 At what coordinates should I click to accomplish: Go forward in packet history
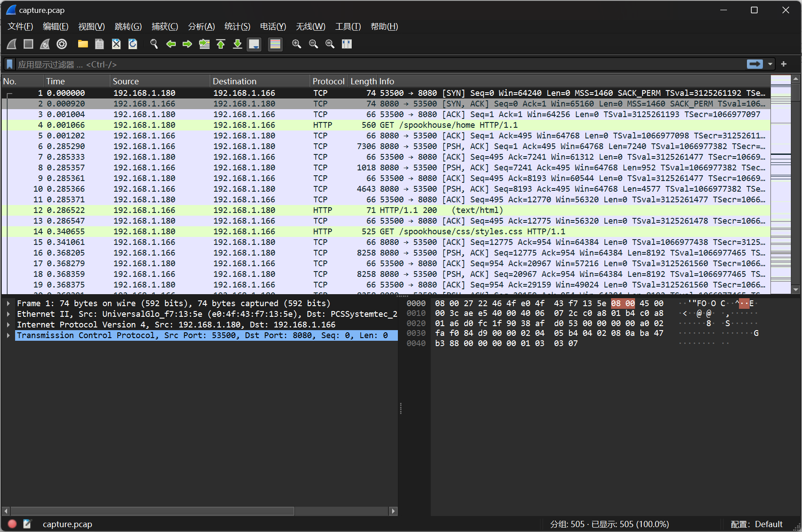tap(187, 44)
